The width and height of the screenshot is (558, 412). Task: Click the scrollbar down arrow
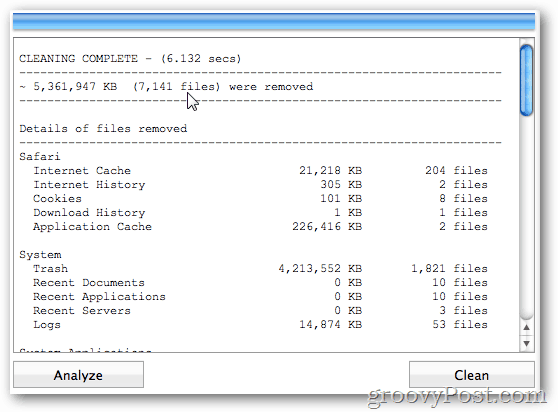(527, 343)
